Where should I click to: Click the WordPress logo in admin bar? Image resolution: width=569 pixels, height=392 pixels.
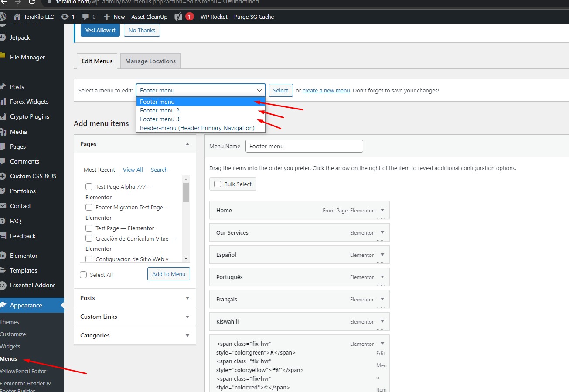tap(3, 17)
